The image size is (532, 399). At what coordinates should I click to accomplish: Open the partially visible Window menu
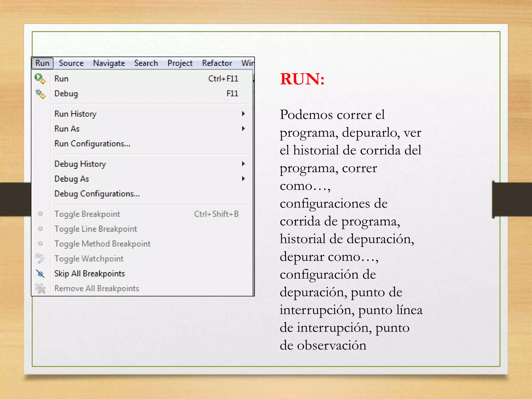248,63
